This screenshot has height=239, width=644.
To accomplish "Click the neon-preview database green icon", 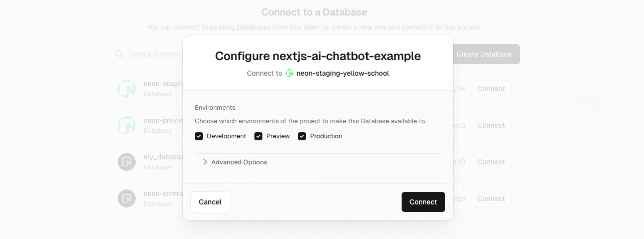I will 127,125.
